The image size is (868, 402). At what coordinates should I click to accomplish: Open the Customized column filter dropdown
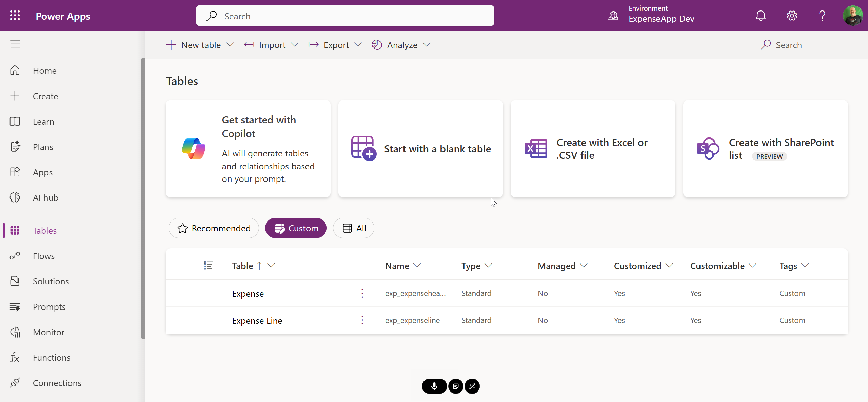tap(669, 266)
